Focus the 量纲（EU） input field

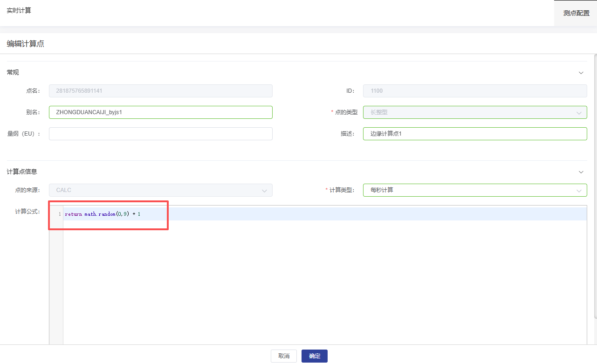160,134
